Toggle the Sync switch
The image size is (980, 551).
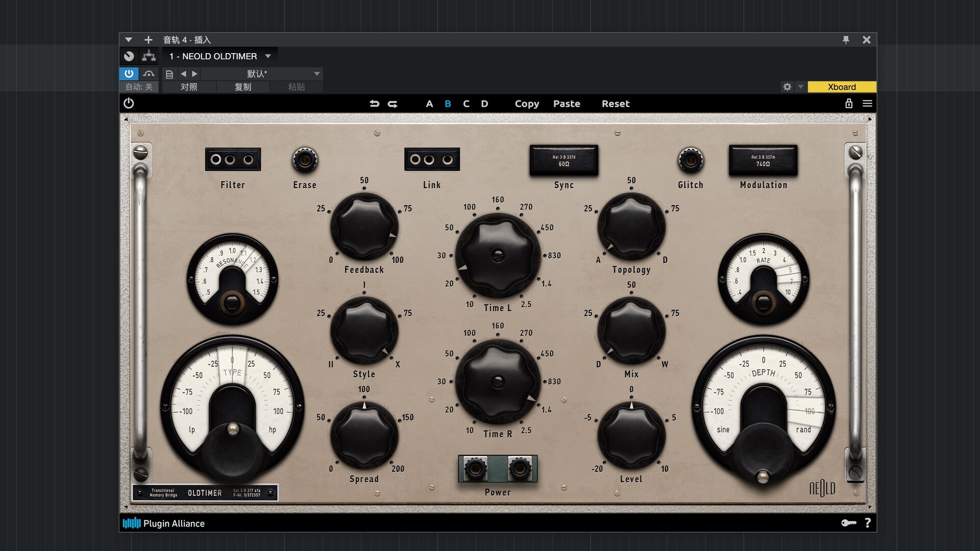(x=563, y=160)
